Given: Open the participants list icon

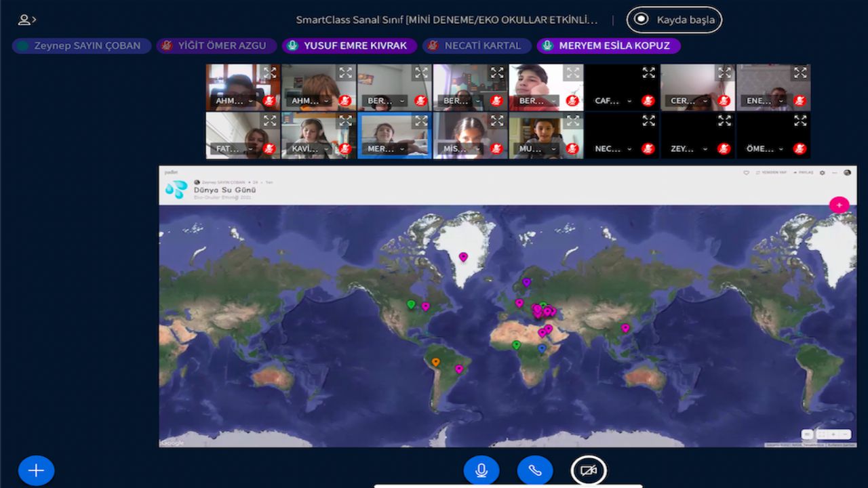Looking at the screenshot, I should (x=27, y=20).
